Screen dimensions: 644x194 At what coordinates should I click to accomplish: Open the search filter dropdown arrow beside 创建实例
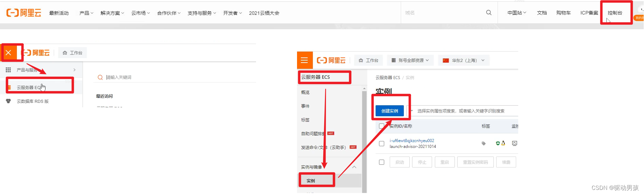tap(411, 111)
